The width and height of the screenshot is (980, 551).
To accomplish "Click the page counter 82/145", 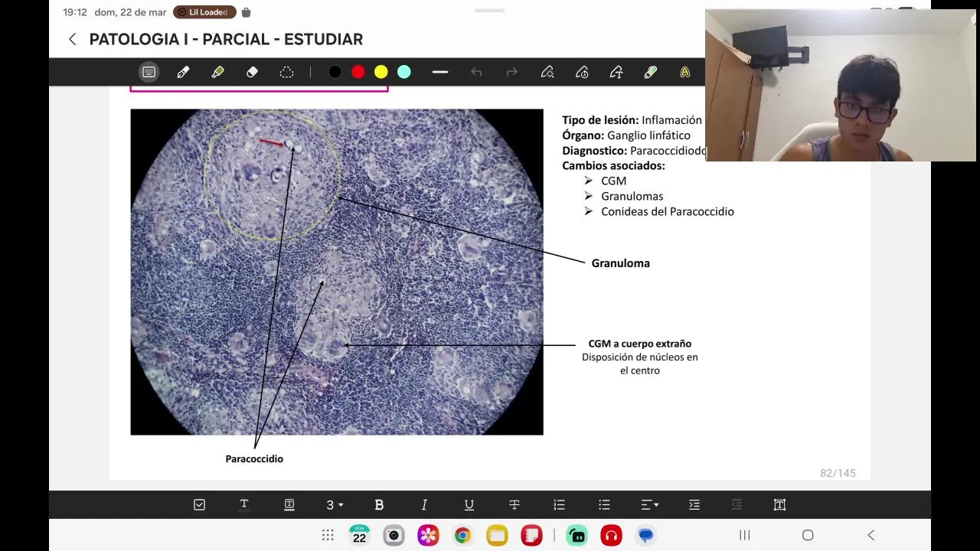I will 838,473.
